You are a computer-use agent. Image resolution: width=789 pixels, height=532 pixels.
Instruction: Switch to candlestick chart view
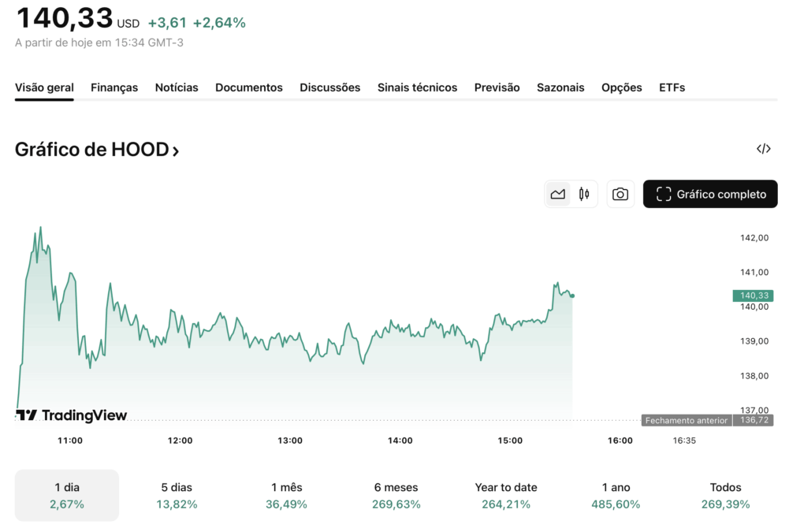point(584,194)
